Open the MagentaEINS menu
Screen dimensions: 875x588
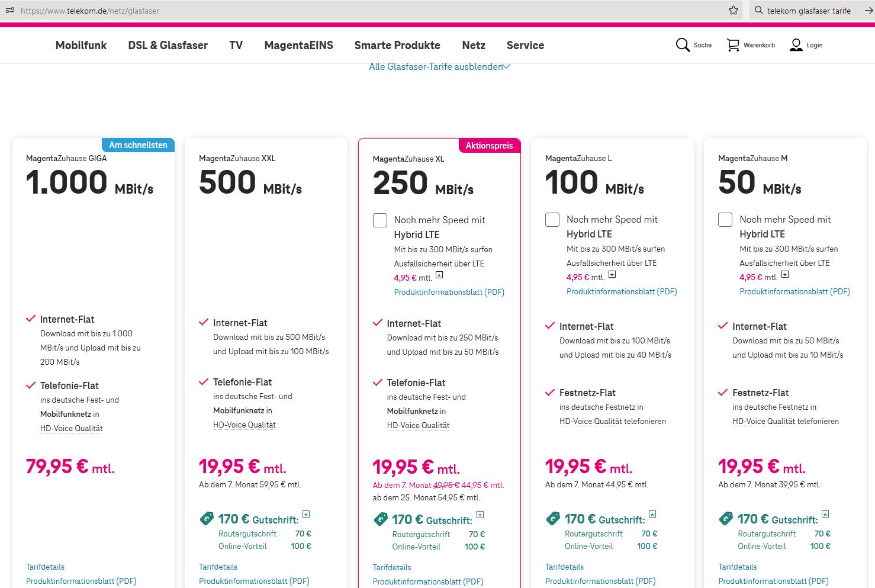pyautogui.click(x=299, y=45)
